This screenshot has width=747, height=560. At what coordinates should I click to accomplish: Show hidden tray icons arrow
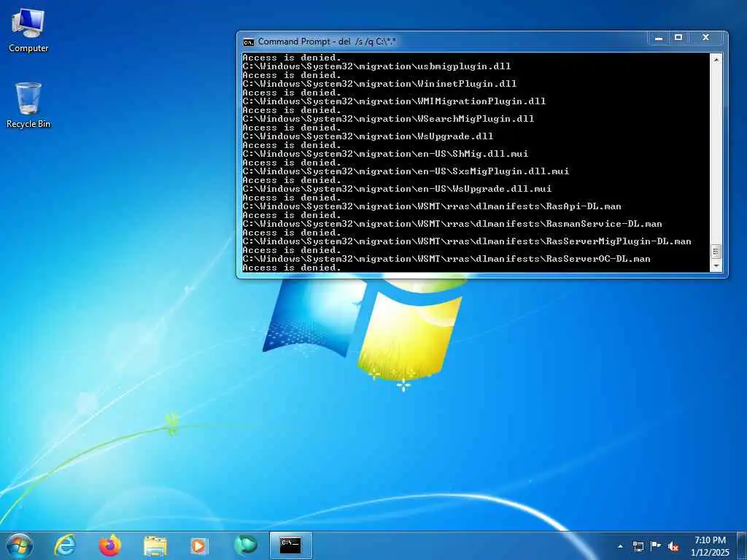coord(620,546)
